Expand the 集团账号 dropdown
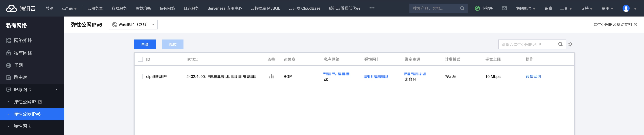Viewport: 644px width, 135px height. tap(526, 8)
